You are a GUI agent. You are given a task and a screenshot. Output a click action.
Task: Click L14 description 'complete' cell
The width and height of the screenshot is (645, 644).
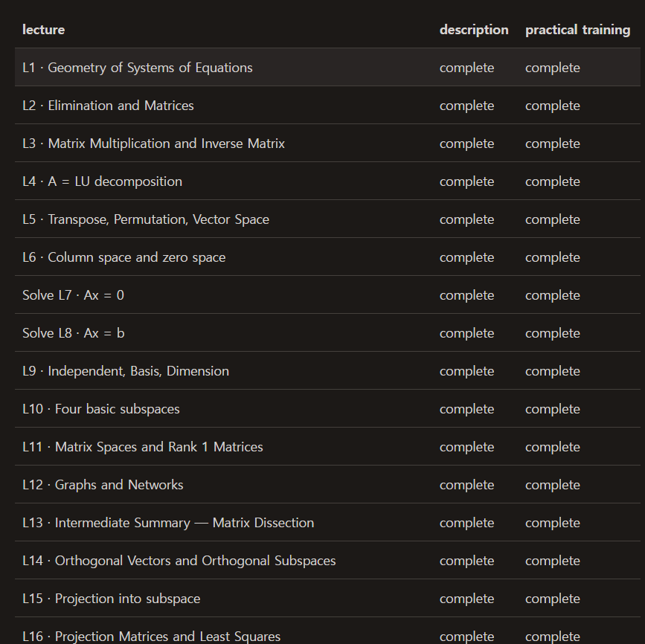[466, 560]
